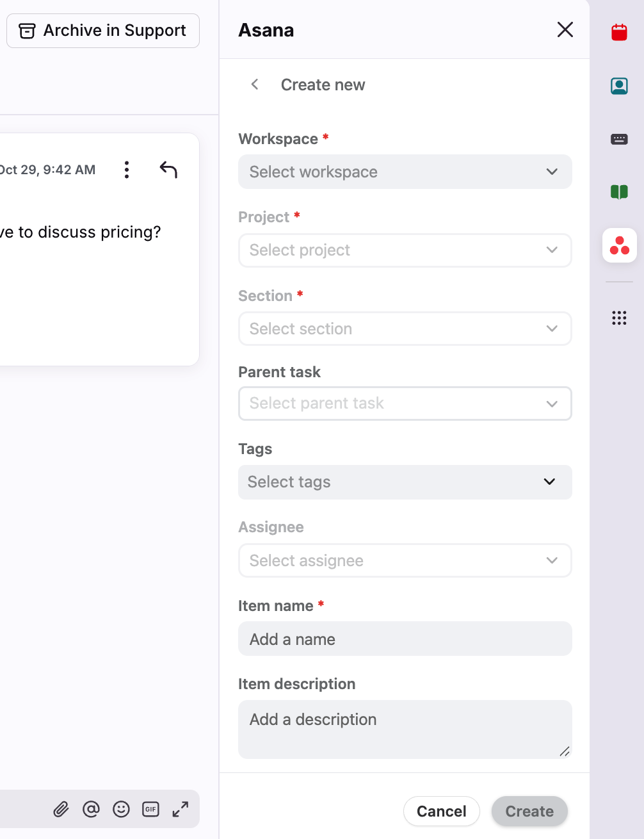Open the red calendar sidebar icon
The image size is (644, 839).
click(x=619, y=32)
